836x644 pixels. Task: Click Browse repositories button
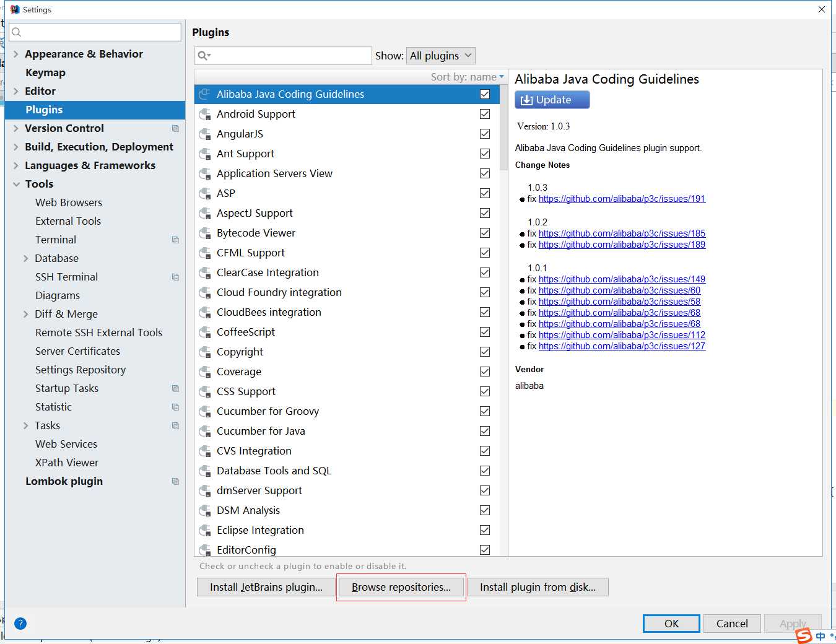pos(401,587)
